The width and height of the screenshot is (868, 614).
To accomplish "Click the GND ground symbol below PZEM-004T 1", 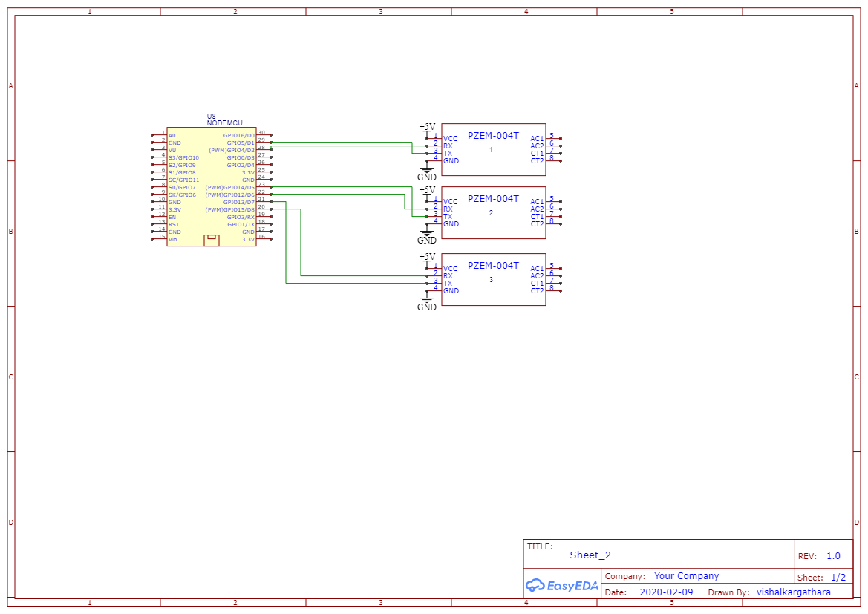I will pyautogui.click(x=427, y=172).
